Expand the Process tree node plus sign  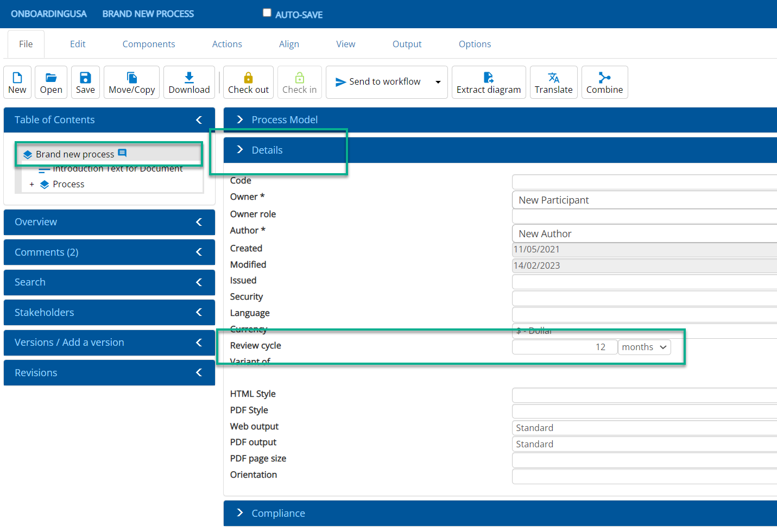click(x=31, y=185)
